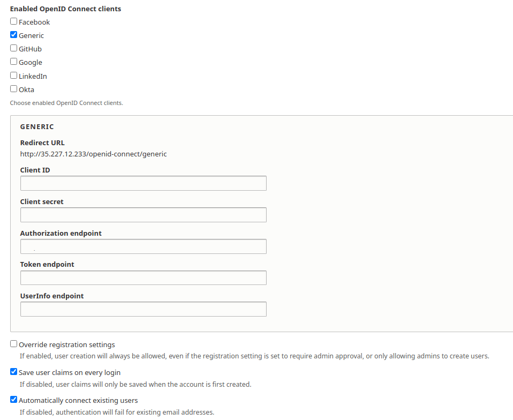This screenshot has width=513, height=420.
Task: Click the Authorization endpoint text field
Action: tap(143, 246)
